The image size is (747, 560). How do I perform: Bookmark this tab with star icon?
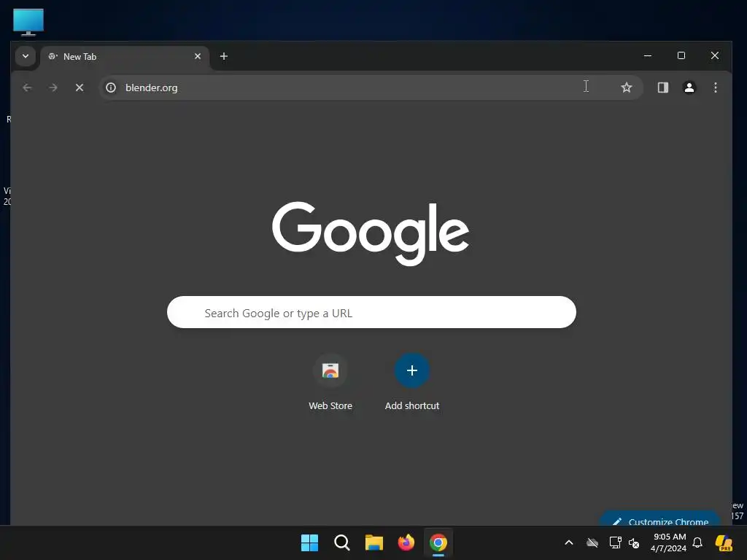tap(626, 87)
